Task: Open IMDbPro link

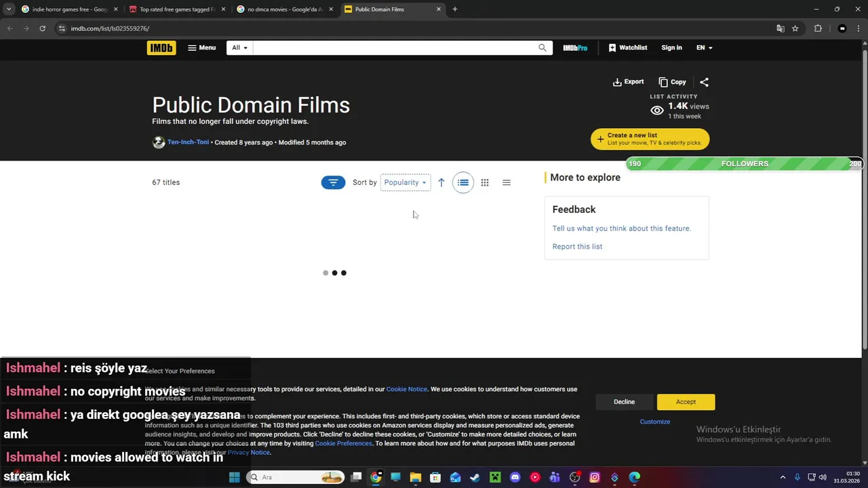Action: point(575,47)
